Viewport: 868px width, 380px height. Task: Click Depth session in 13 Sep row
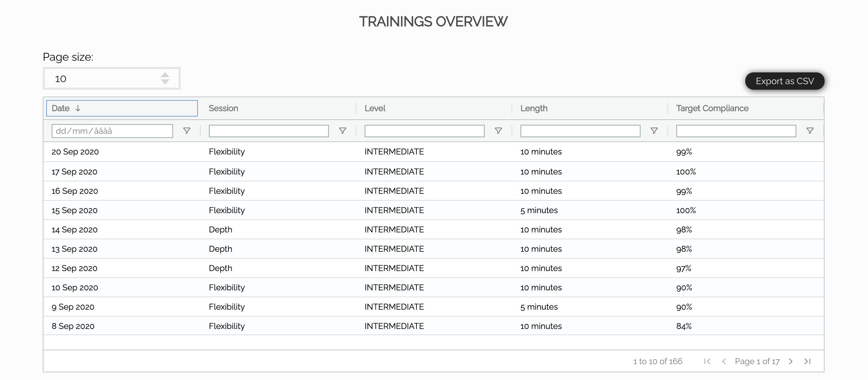pos(221,249)
